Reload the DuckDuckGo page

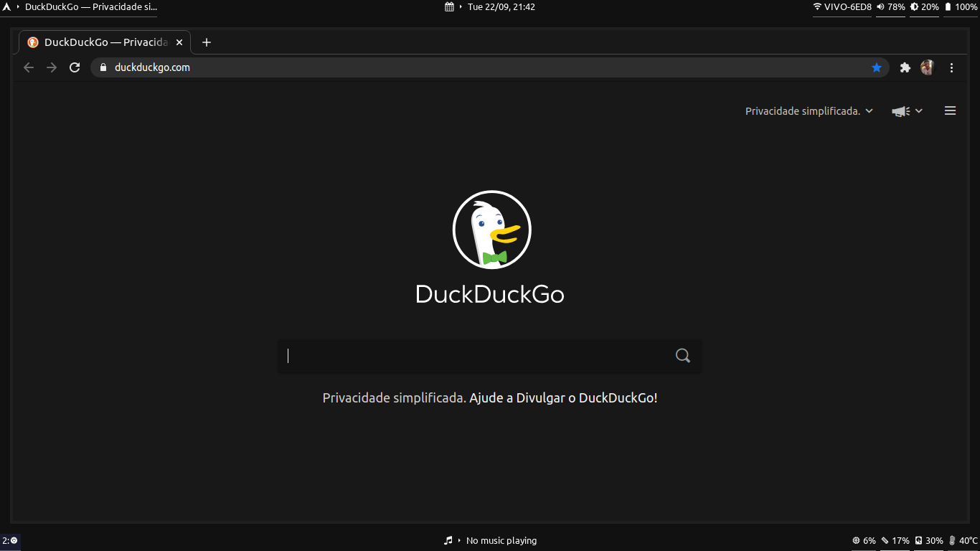75,67
